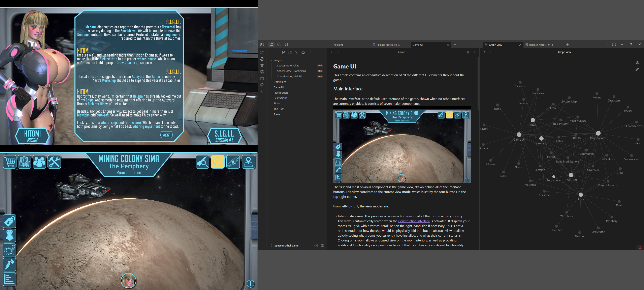This screenshot has width=644, height=290.
Task: Click the outfit bodysuit icon on the game's left edge
Action: click(x=9, y=236)
